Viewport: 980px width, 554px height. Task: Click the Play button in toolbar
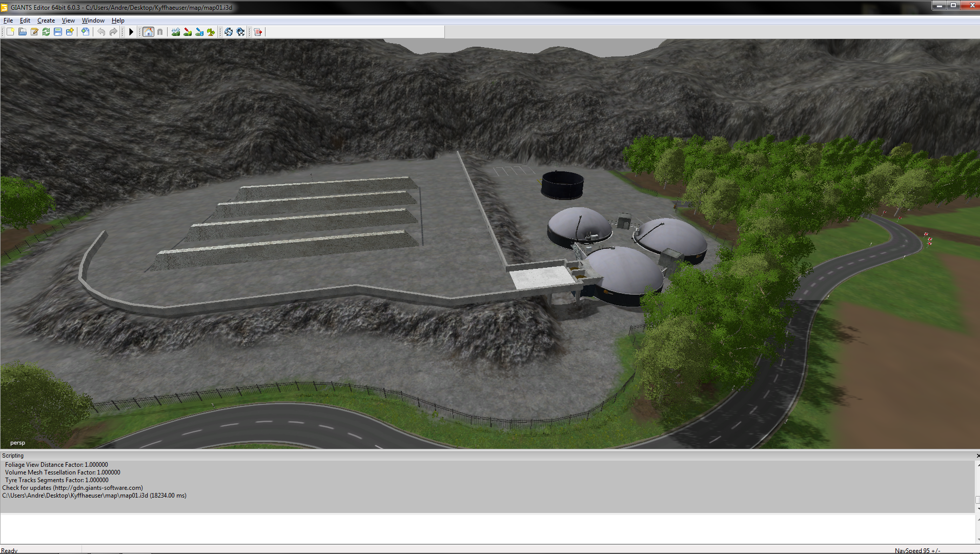pyautogui.click(x=131, y=32)
